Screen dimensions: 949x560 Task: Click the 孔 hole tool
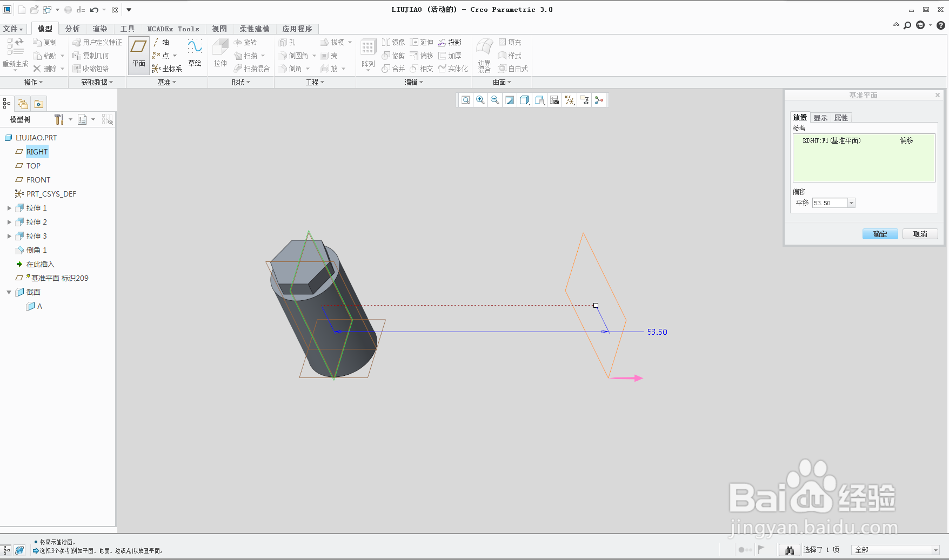point(287,42)
